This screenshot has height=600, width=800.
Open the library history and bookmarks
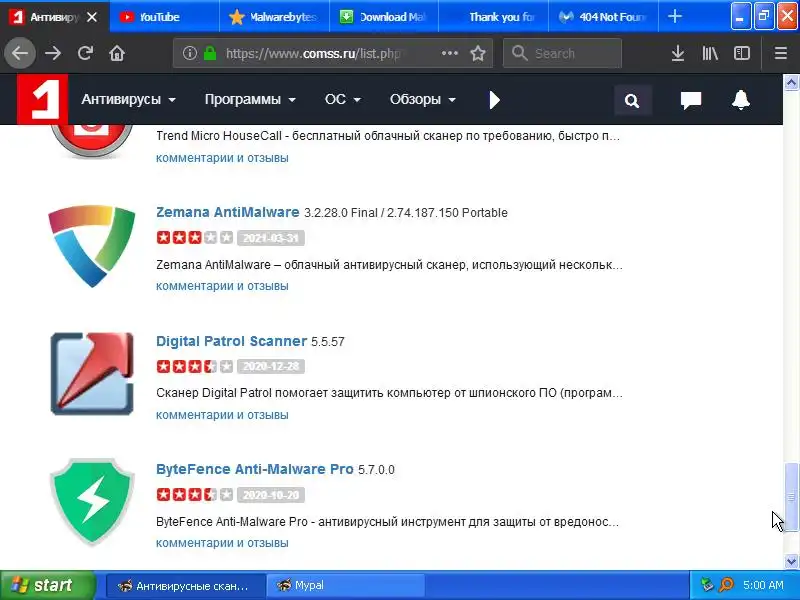point(710,53)
